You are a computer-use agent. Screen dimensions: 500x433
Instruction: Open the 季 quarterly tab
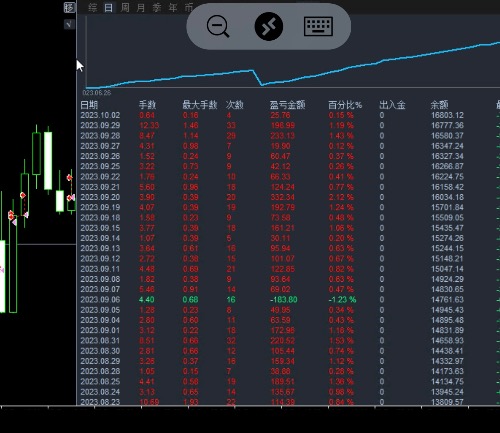click(157, 8)
